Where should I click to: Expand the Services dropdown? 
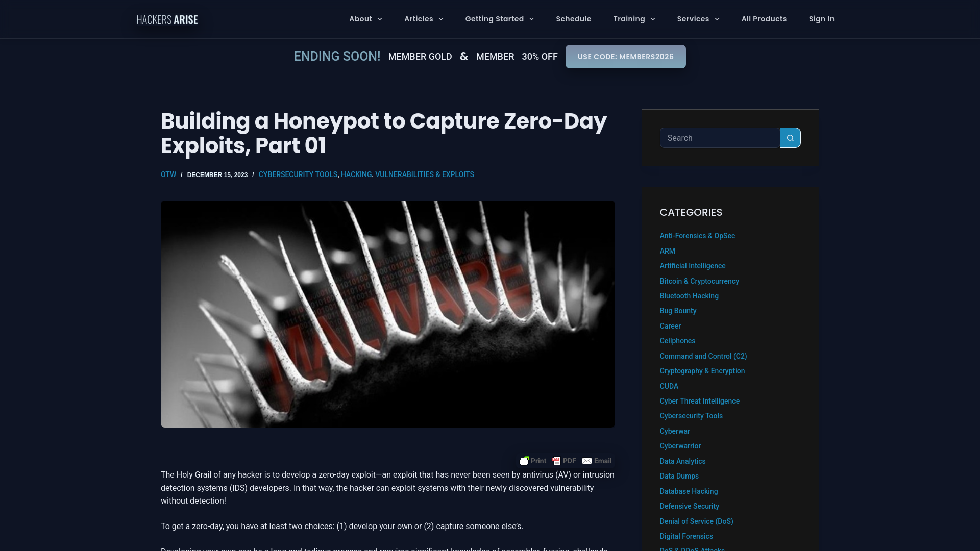pyautogui.click(x=697, y=19)
